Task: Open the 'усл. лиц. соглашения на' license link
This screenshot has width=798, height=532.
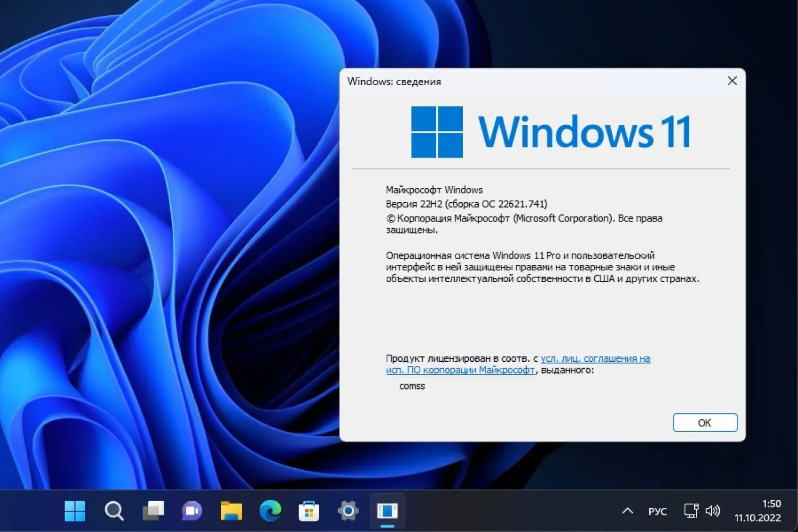Action: 595,359
